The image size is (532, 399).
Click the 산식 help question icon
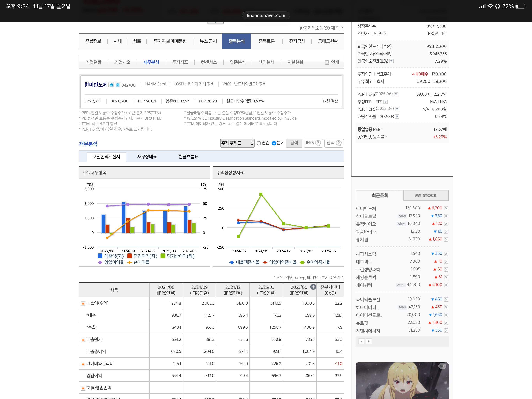pos(338,143)
